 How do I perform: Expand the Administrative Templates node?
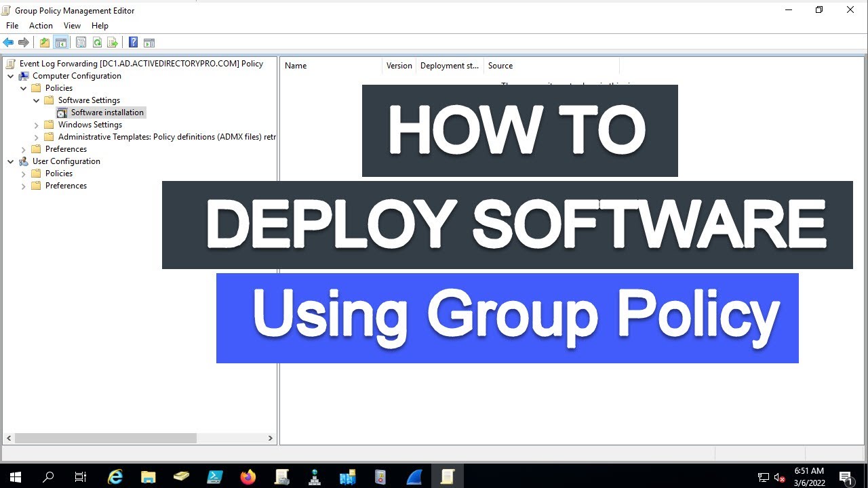tap(37, 137)
